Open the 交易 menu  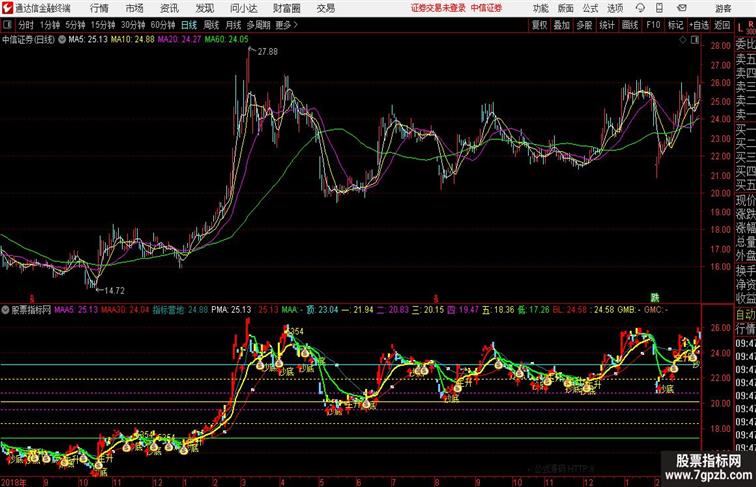pos(326,8)
